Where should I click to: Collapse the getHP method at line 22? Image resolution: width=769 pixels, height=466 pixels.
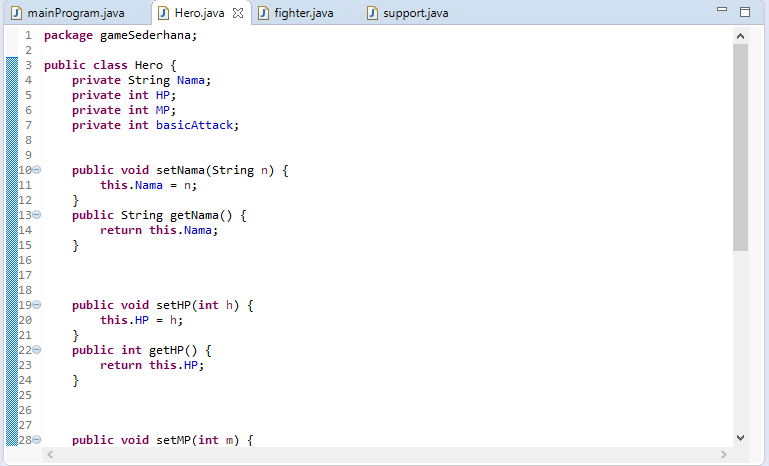pos(37,350)
